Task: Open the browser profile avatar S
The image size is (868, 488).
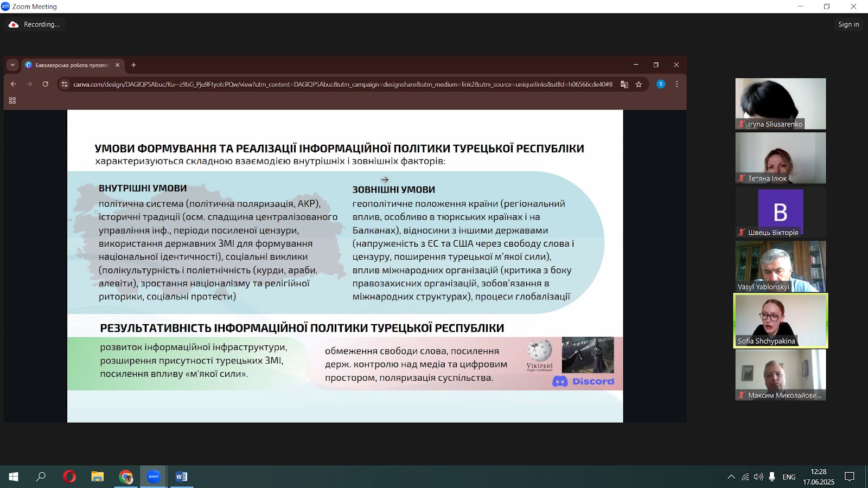Action: point(660,84)
